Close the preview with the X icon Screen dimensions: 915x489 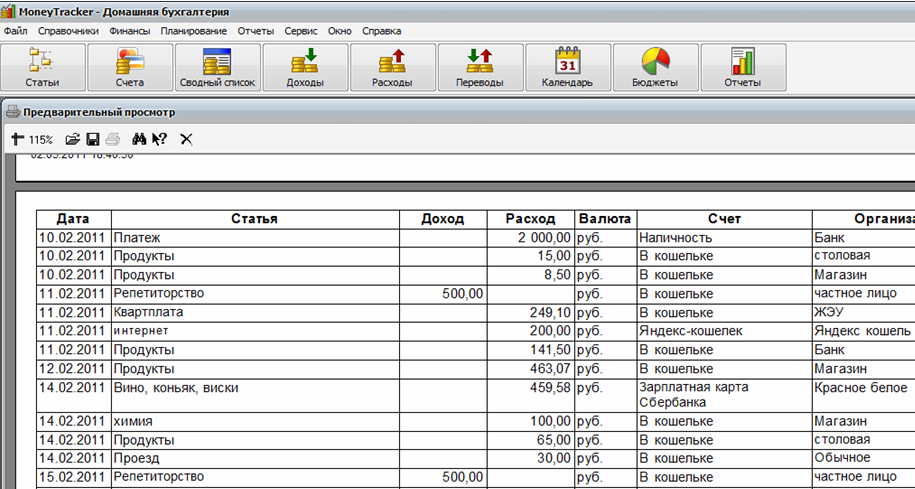pyautogui.click(x=186, y=139)
